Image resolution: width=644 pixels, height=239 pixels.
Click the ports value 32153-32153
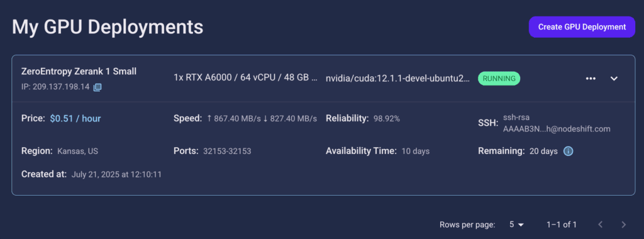(227, 151)
